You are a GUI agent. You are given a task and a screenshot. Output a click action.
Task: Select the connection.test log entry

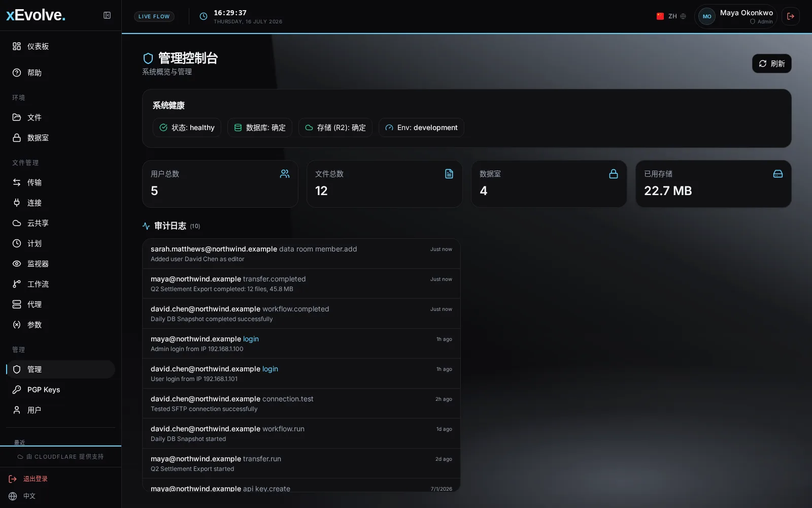coord(301,403)
